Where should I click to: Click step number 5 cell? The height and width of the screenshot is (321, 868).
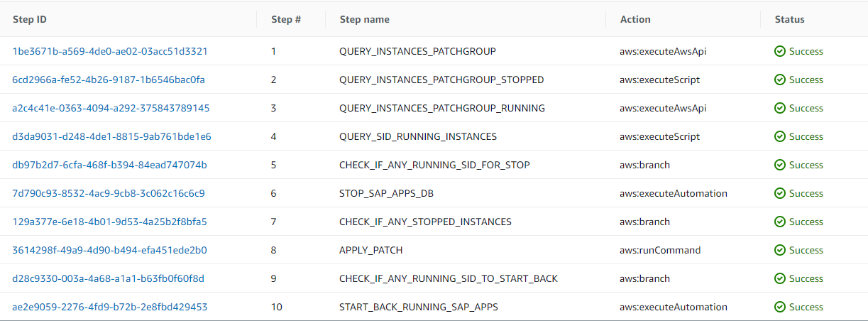[x=274, y=165]
